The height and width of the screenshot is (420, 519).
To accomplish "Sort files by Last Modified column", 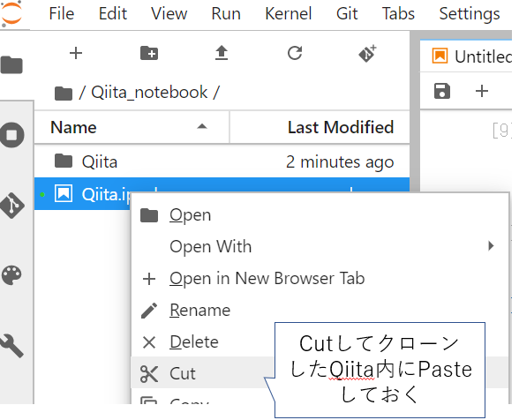I will (x=341, y=127).
